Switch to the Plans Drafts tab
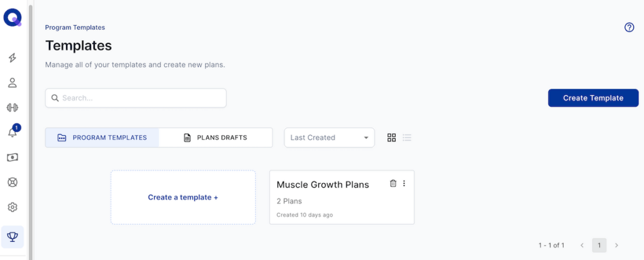Screen dimensions: 644x260 point(215,138)
